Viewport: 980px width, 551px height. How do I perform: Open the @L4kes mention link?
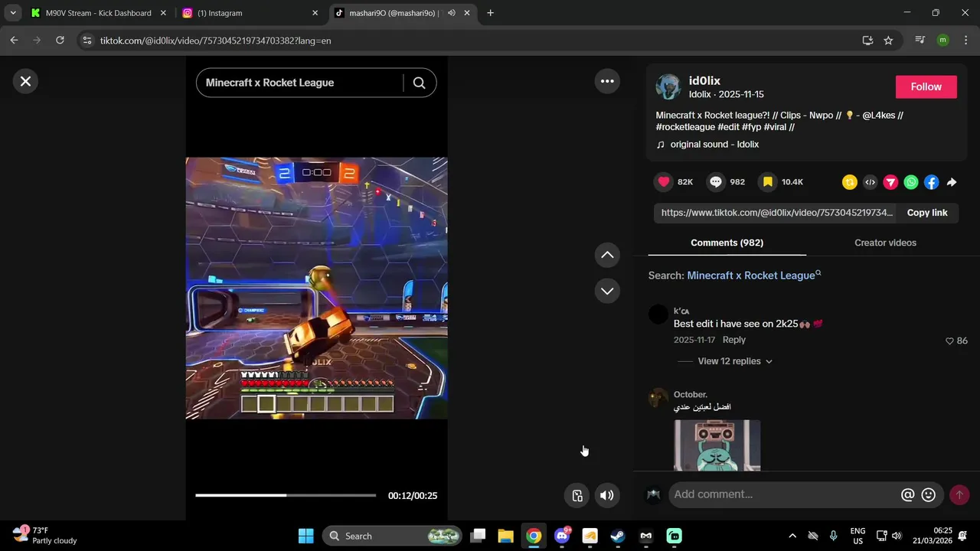click(879, 116)
